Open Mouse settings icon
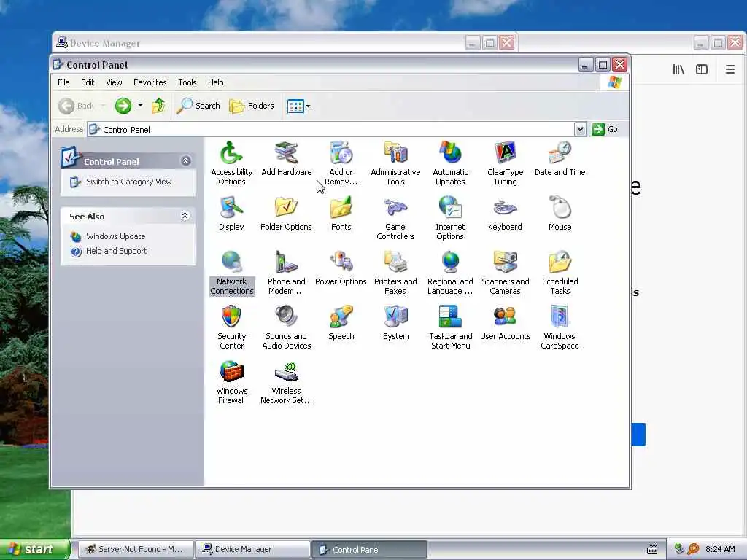The image size is (747, 560). 560,214
